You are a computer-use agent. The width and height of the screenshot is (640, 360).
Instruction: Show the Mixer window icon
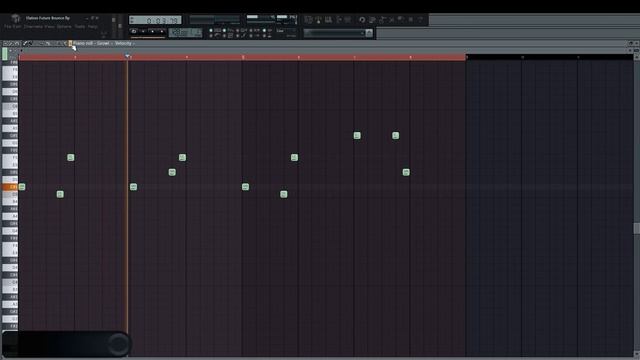348,20
